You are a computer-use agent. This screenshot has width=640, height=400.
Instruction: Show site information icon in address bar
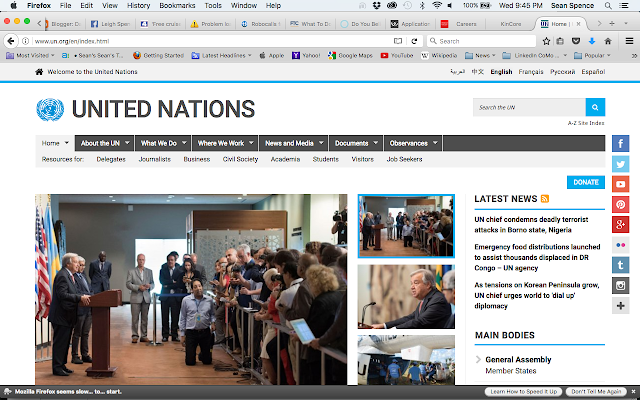(x=25, y=41)
